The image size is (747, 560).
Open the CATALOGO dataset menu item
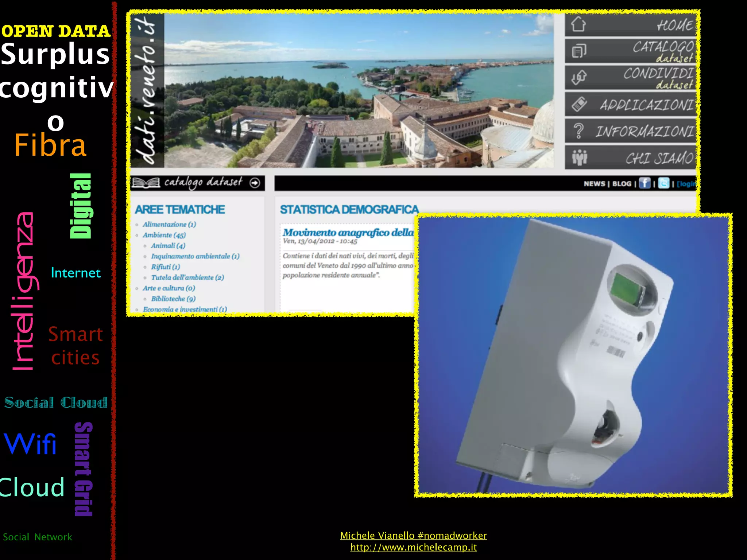tap(631, 51)
